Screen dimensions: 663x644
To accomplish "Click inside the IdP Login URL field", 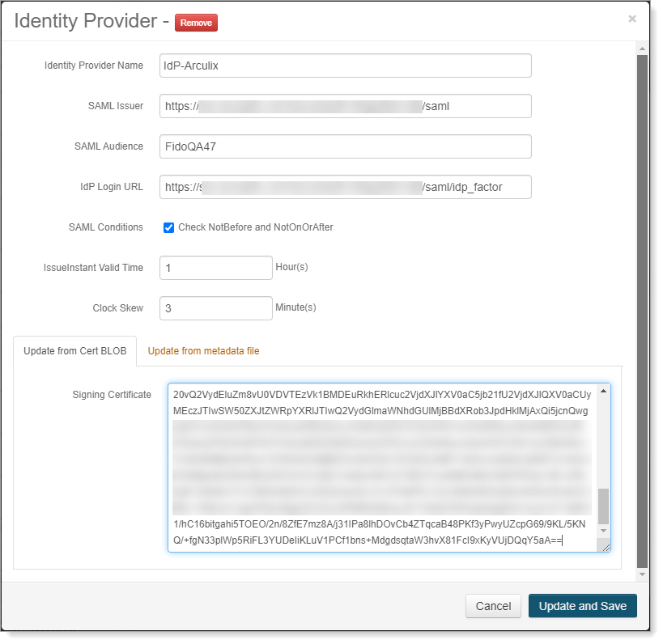I will pyautogui.click(x=345, y=187).
